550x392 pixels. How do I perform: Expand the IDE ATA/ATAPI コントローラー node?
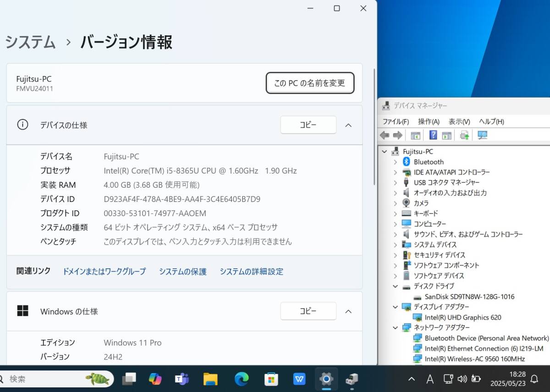pos(395,172)
